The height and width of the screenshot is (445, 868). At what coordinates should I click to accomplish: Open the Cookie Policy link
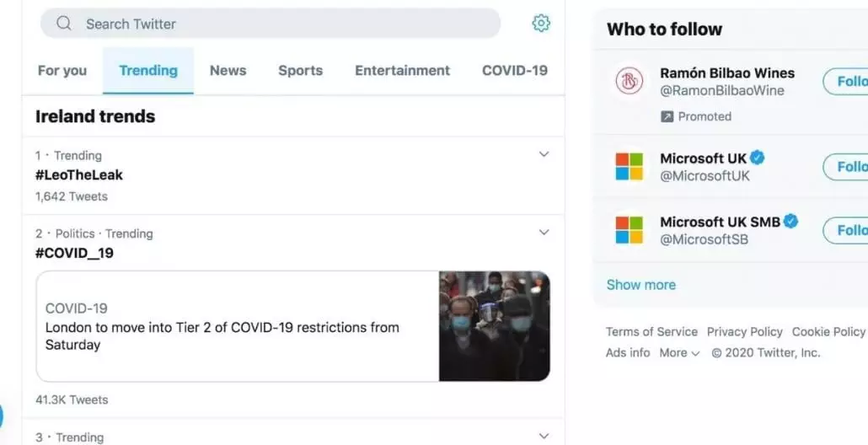point(828,331)
